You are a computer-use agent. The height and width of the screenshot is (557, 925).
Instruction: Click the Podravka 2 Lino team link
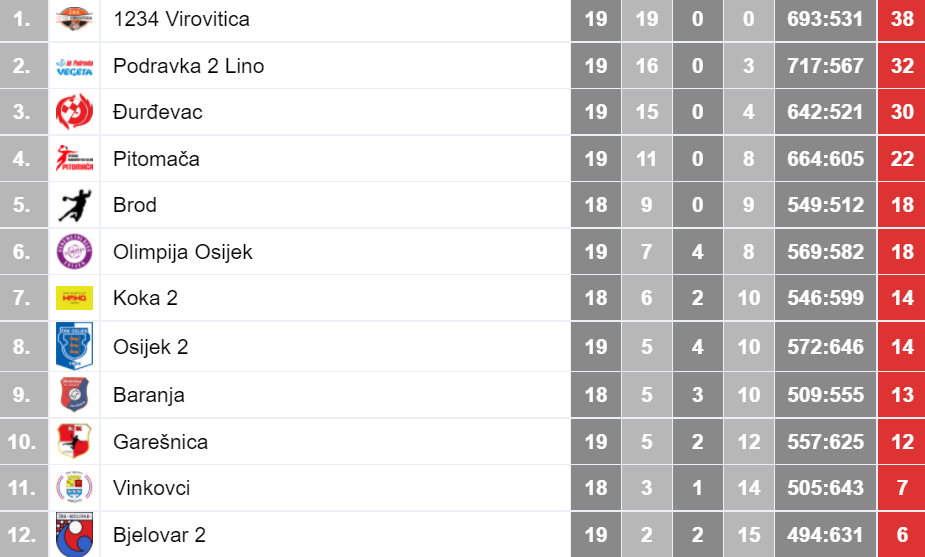pos(188,65)
